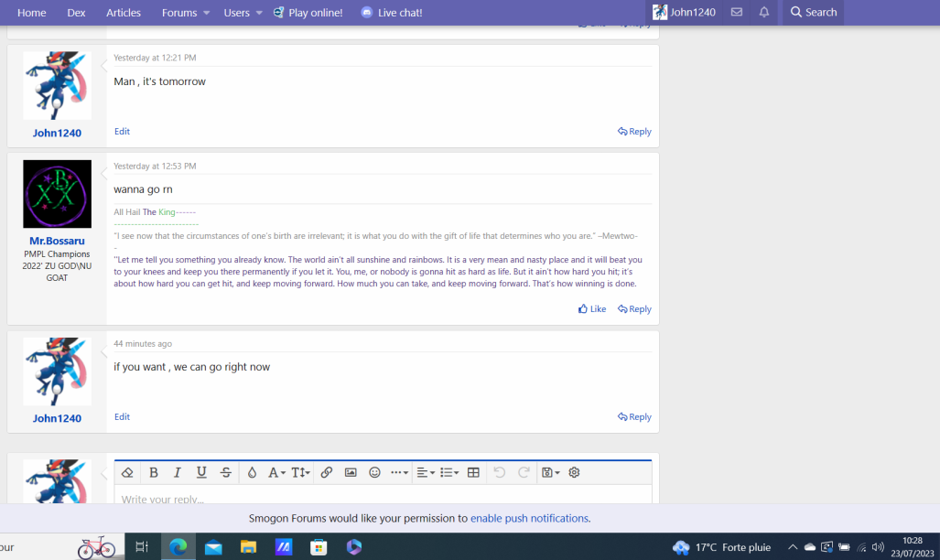Open the inbox envelope icon
Viewport: 940px width, 560px height.
[x=737, y=13]
